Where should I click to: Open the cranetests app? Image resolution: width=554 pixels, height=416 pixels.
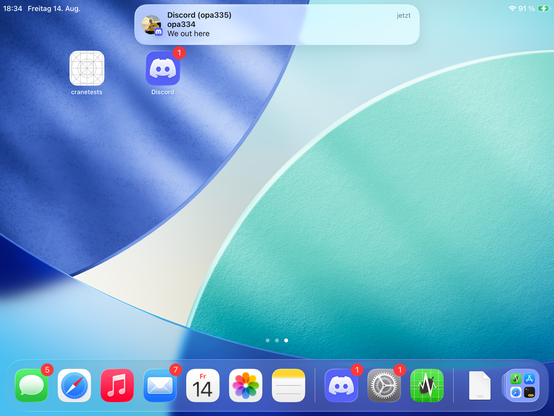87,68
